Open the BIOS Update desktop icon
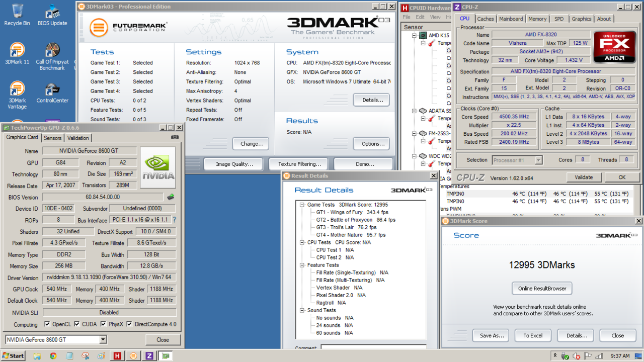644x362 pixels. pyautogui.click(x=52, y=15)
